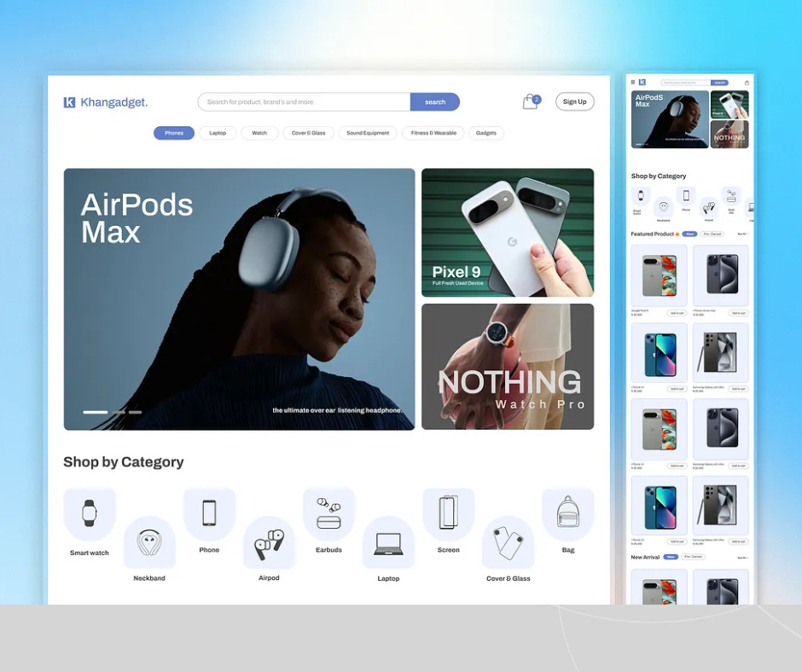Viewport: 802px width, 672px height.
Task: Tap the phone category icon in mobile mockup
Action: [x=686, y=196]
